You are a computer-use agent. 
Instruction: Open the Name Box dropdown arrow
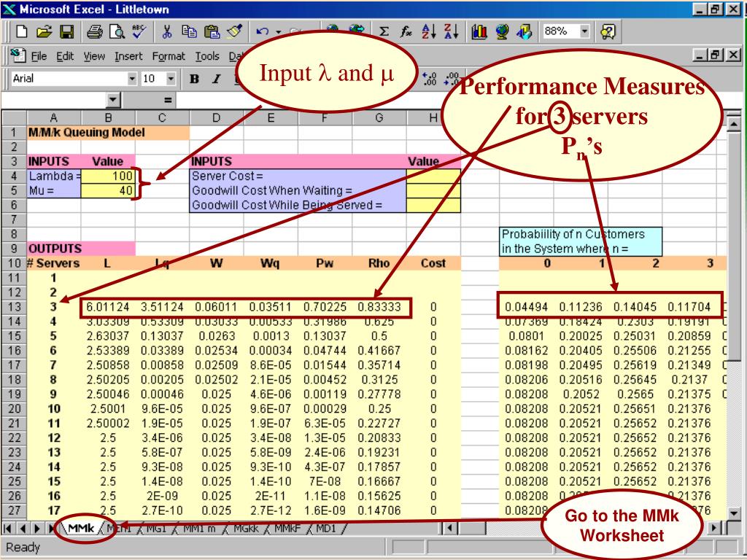pos(112,100)
